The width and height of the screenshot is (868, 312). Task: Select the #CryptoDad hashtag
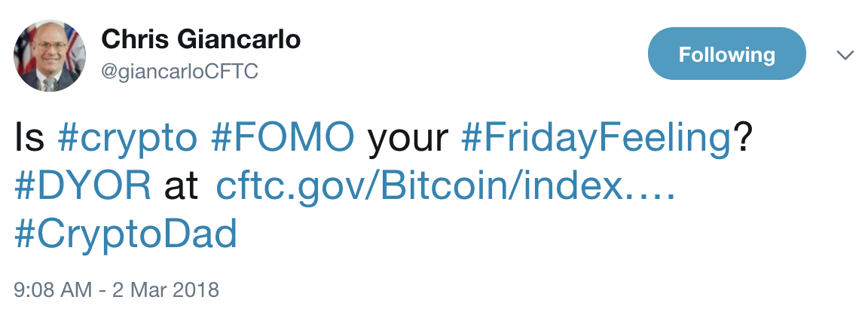coord(126,234)
